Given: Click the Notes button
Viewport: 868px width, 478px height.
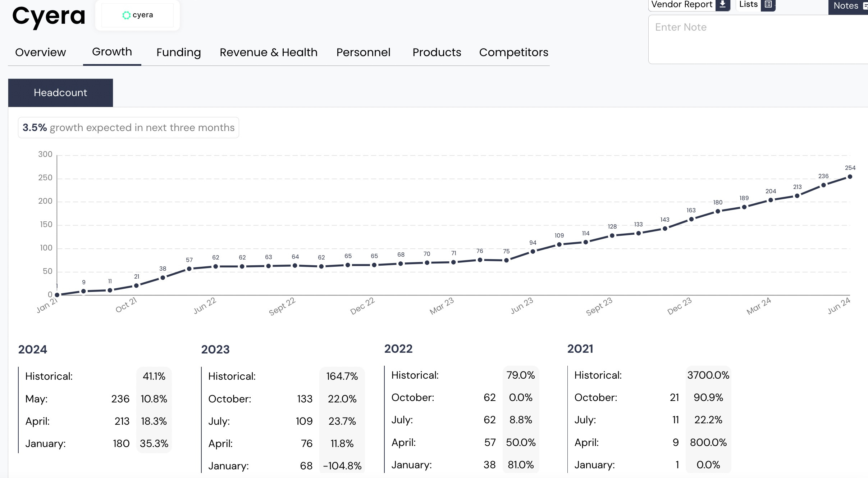Looking at the screenshot, I should click(x=848, y=6).
